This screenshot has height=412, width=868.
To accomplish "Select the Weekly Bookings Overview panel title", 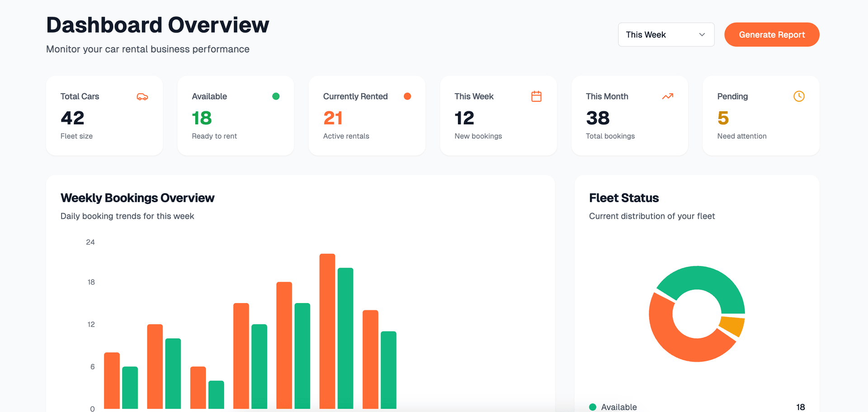I will (x=137, y=198).
